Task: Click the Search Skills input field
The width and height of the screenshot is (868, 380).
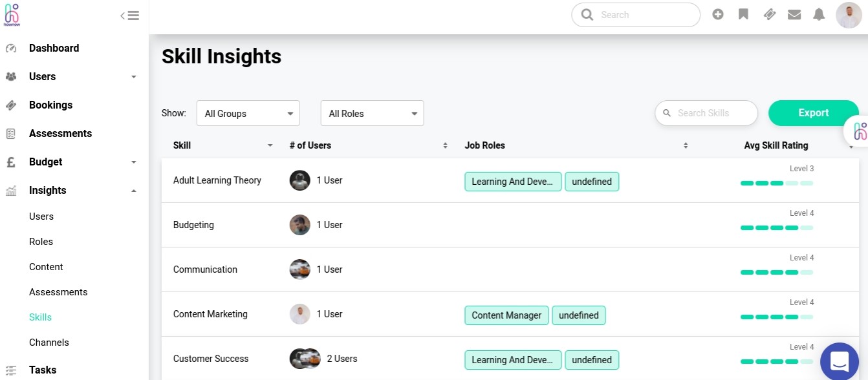Action: [x=711, y=113]
